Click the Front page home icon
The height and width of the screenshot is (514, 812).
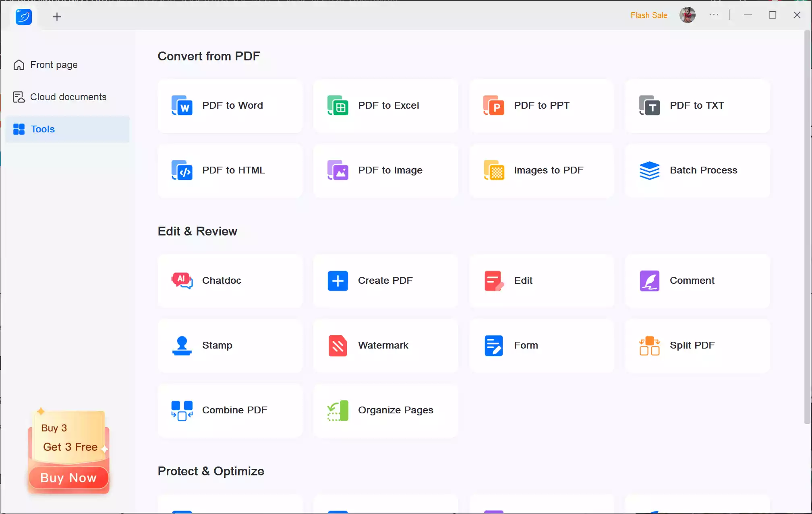19,65
